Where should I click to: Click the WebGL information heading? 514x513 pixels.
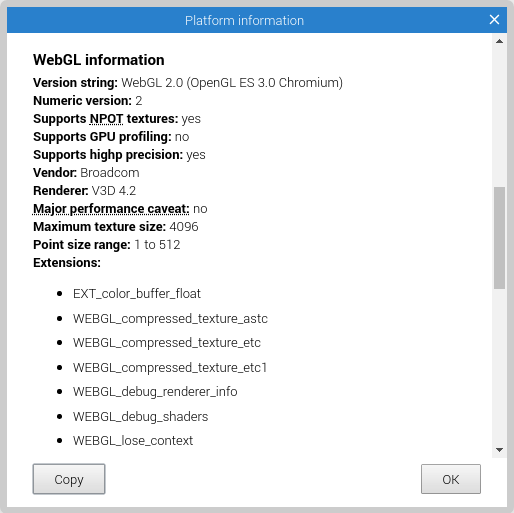coord(99,60)
